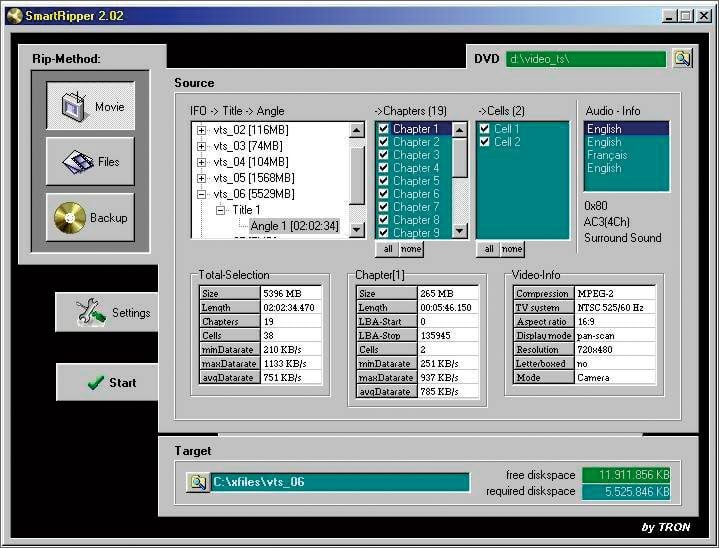Select the first English audio track

click(626, 129)
